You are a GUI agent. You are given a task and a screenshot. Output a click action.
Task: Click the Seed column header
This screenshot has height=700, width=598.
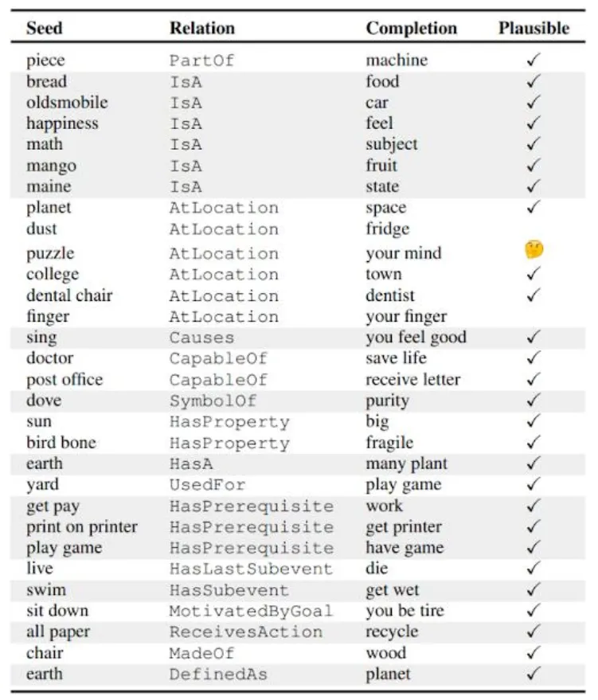pos(44,28)
